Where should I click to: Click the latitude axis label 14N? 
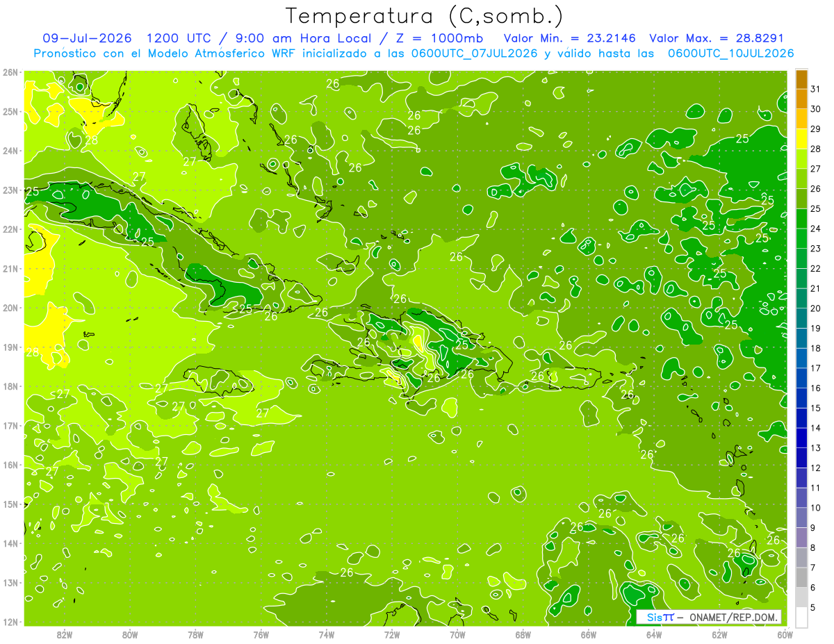[10, 543]
